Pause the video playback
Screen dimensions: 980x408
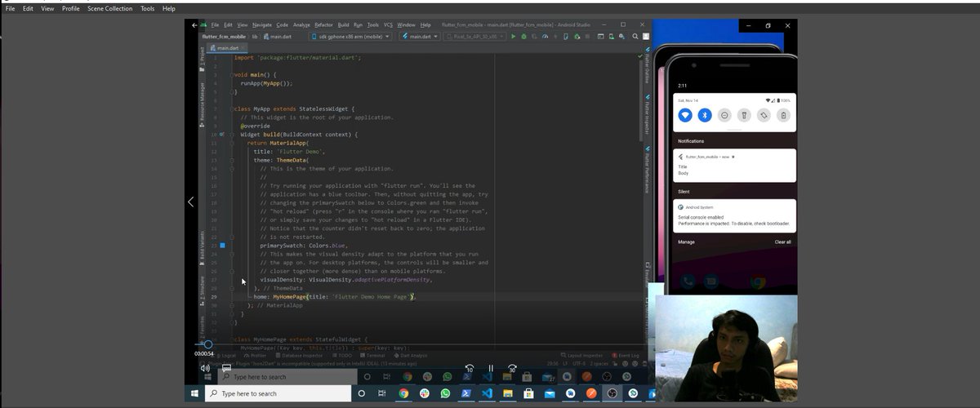[491, 369]
